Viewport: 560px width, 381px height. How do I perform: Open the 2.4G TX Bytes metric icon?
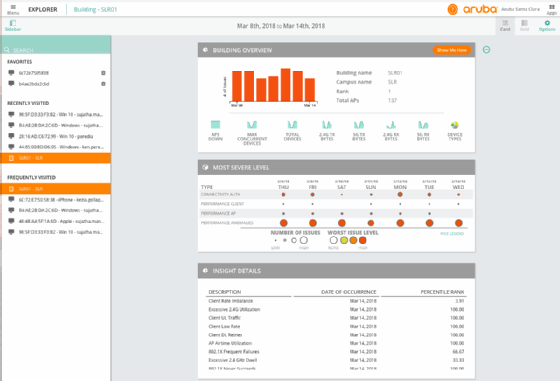(x=327, y=125)
